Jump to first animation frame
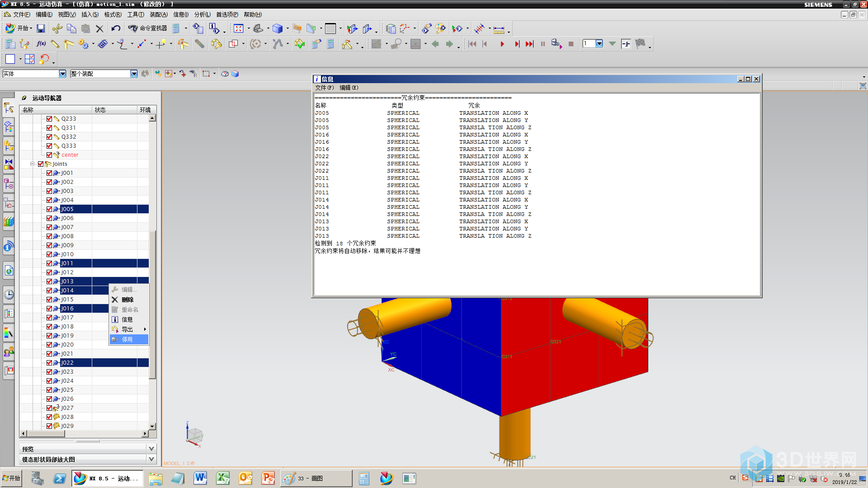Viewport: 868px width, 488px height. click(x=472, y=44)
